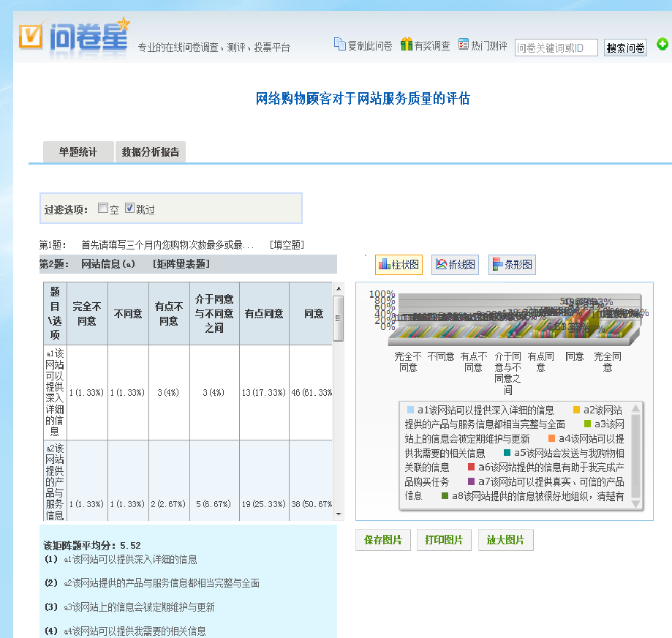
Task: Click the 复制此问卷 copy icon
Action: (x=339, y=44)
